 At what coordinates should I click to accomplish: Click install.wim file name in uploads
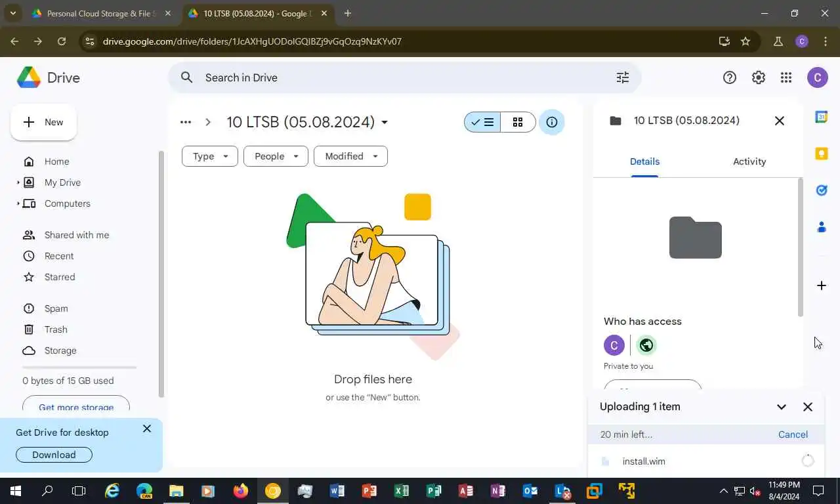pyautogui.click(x=644, y=461)
